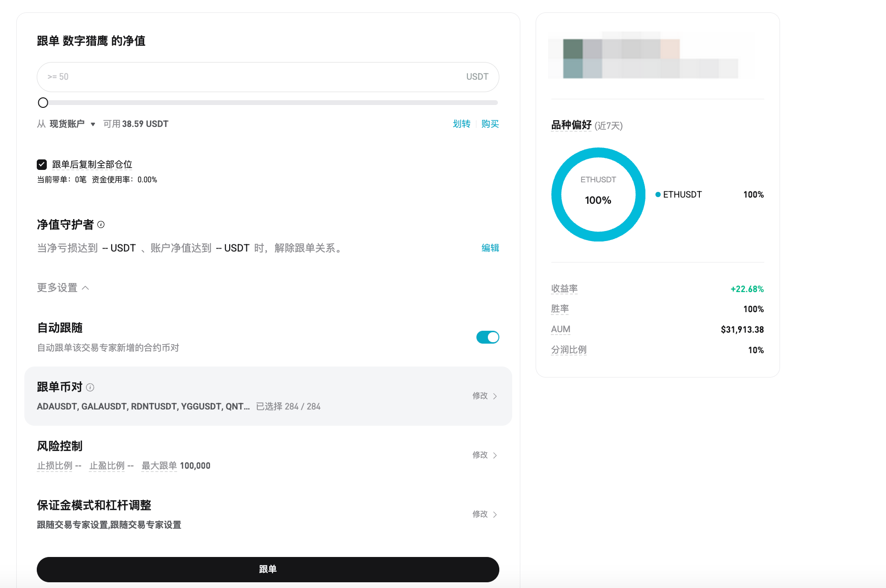Click the 分润比例 label
This screenshot has height=588, width=886.
tap(569, 350)
